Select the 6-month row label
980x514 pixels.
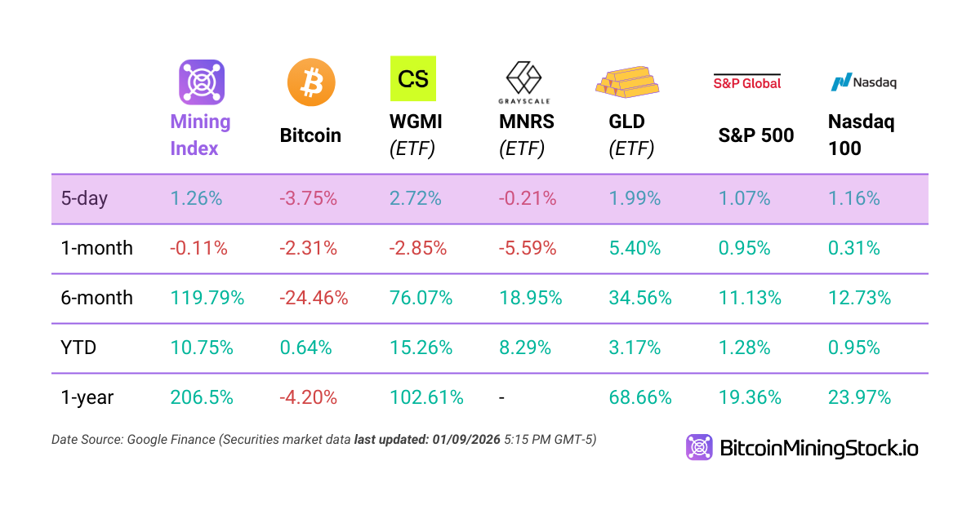(x=97, y=298)
